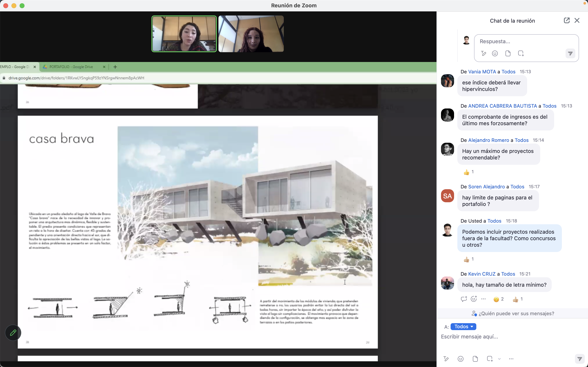Open a new browser tab
The width and height of the screenshot is (588, 367).
pyautogui.click(x=115, y=67)
